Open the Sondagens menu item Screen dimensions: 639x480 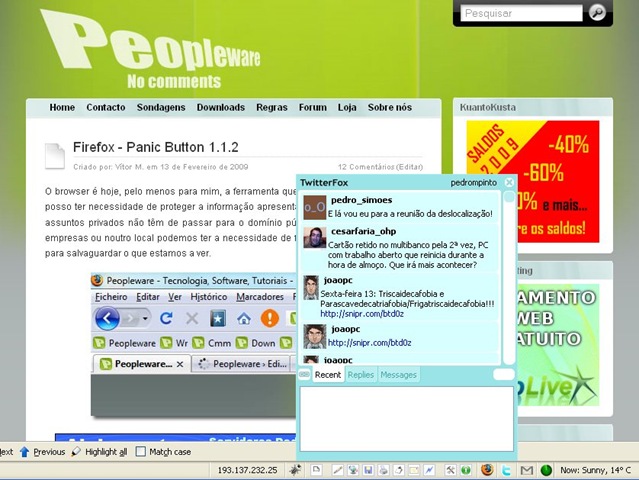coord(161,107)
